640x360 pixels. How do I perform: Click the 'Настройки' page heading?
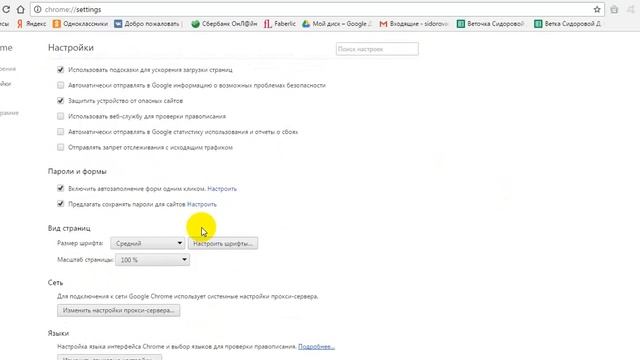tap(71, 48)
